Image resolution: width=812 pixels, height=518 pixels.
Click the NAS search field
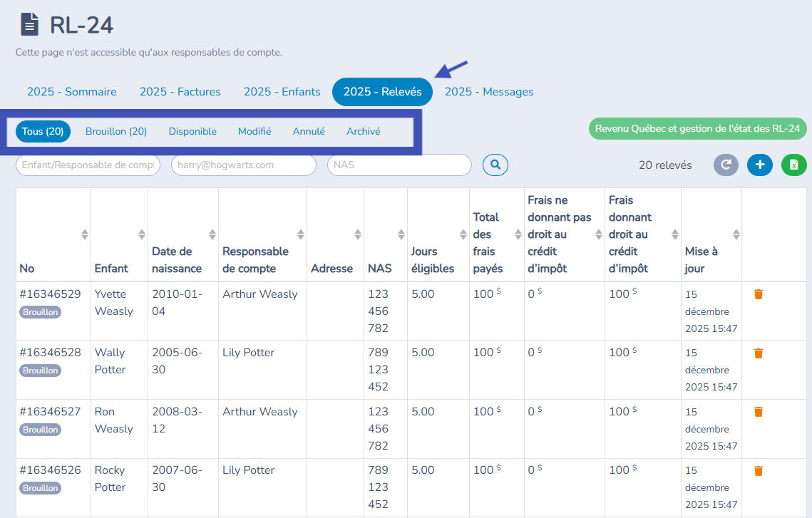coord(399,165)
